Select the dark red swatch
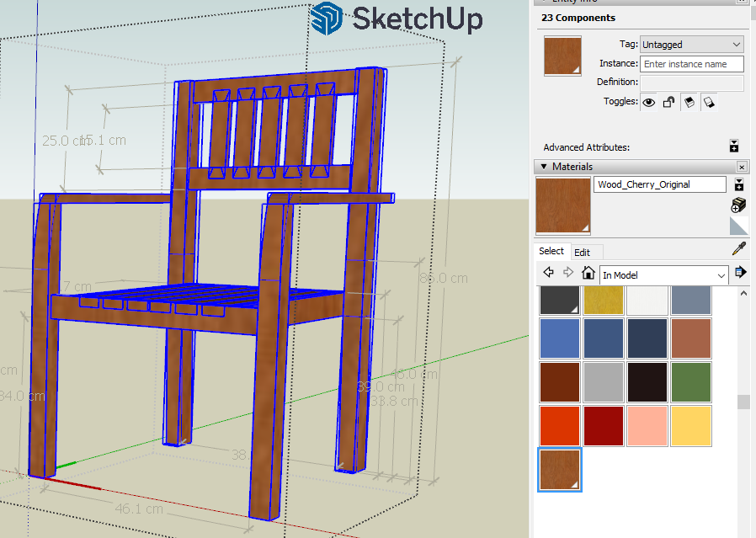Viewport: 756px width, 538px height. tap(603, 426)
